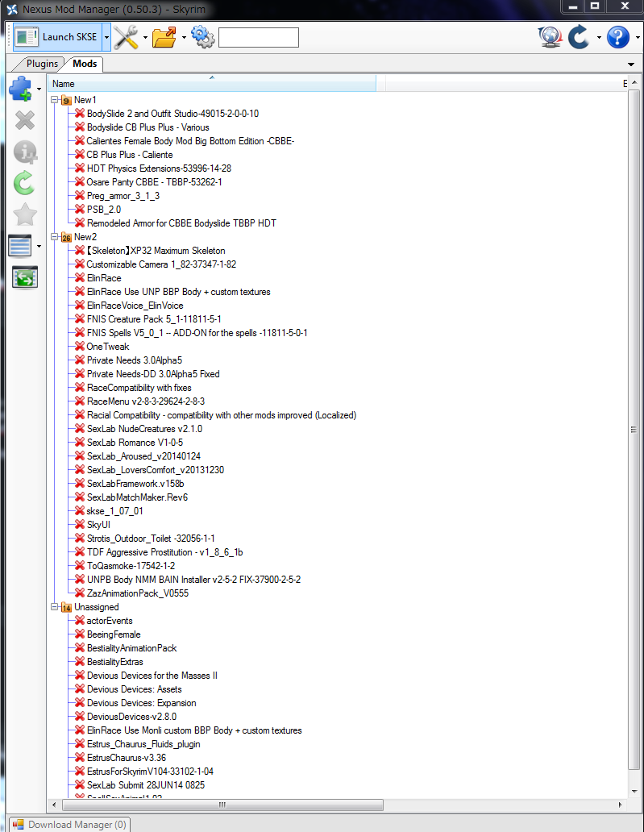Select EstrusForSkyrimV104-33102-1-04
Viewport: 644px width, 832px height.
pos(150,772)
